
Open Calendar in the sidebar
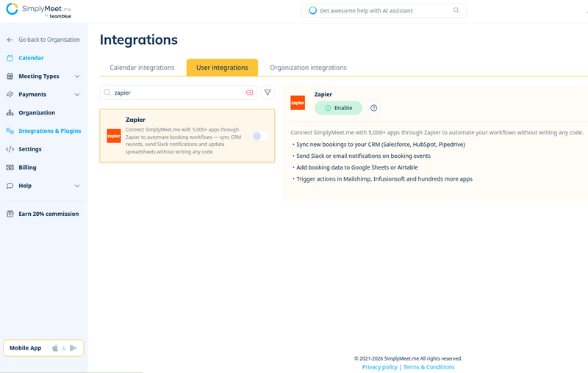pos(31,58)
